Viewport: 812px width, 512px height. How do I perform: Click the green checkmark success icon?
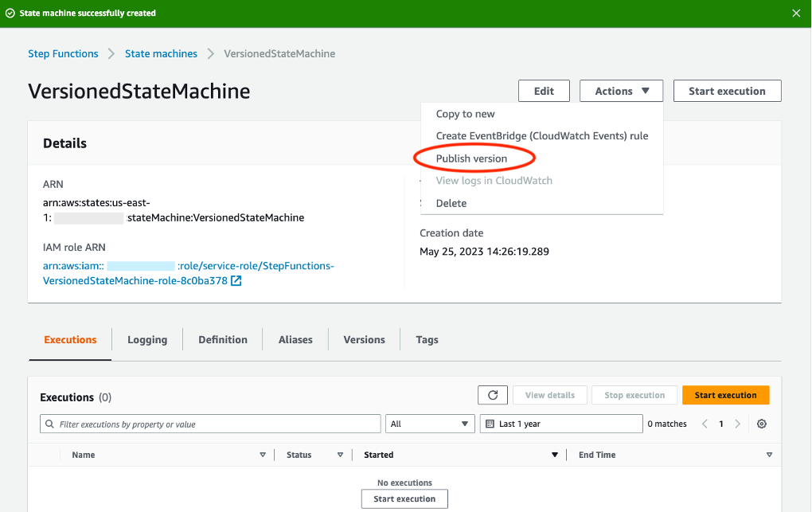[10, 13]
